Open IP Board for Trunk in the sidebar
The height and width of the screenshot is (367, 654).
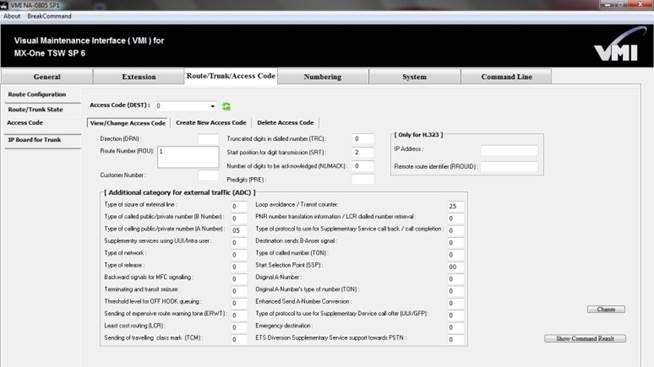pyautogui.click(x=35, y=140)
